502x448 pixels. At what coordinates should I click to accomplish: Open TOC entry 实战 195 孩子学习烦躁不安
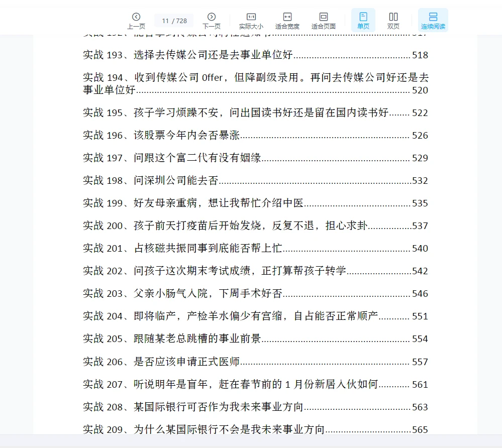(x=255, y=113)
